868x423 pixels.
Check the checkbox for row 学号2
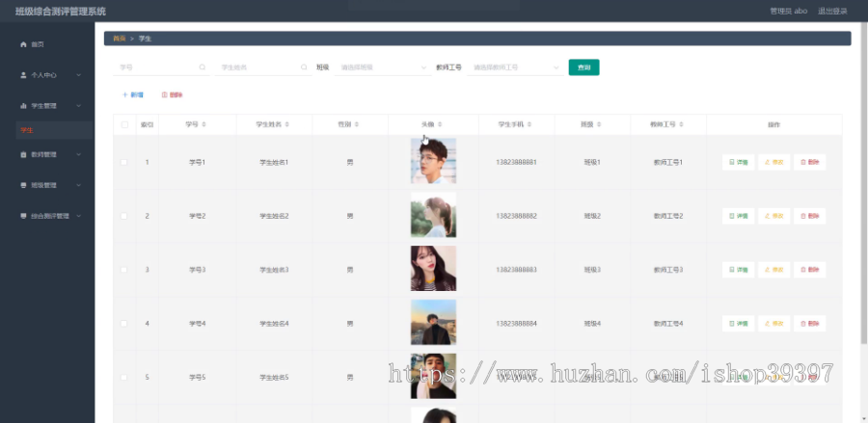point(124,216)
